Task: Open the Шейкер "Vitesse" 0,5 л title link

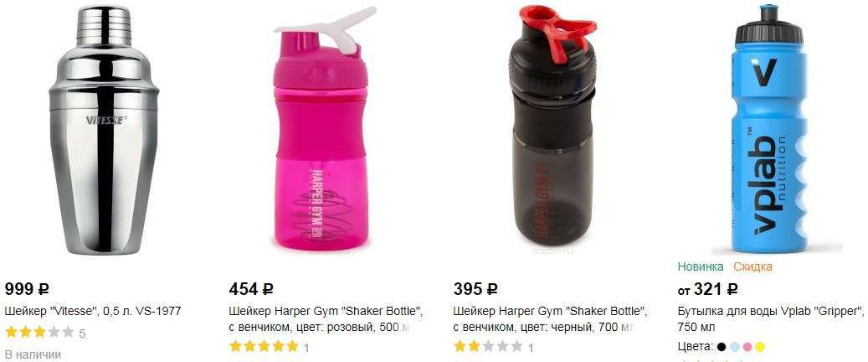Action: tap(93, 311)
